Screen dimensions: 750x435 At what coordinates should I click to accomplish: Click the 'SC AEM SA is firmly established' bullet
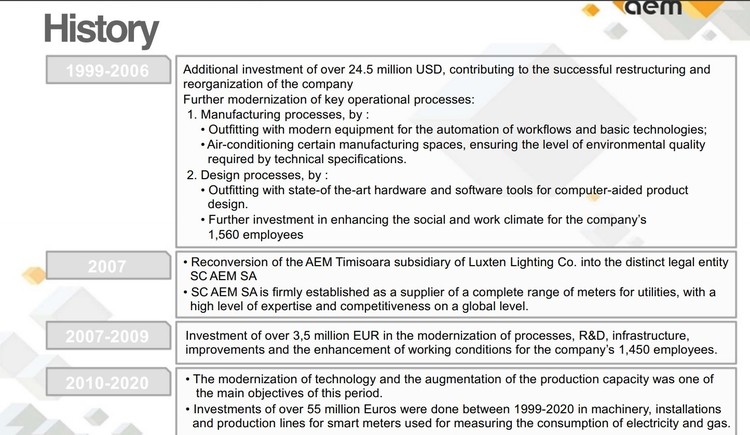click(x=450, y=299)
